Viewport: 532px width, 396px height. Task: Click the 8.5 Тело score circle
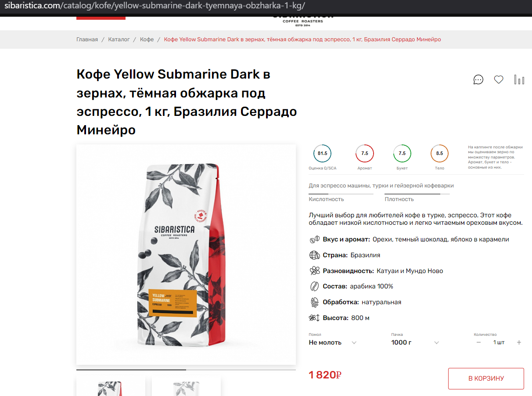(x=439, y=153)
